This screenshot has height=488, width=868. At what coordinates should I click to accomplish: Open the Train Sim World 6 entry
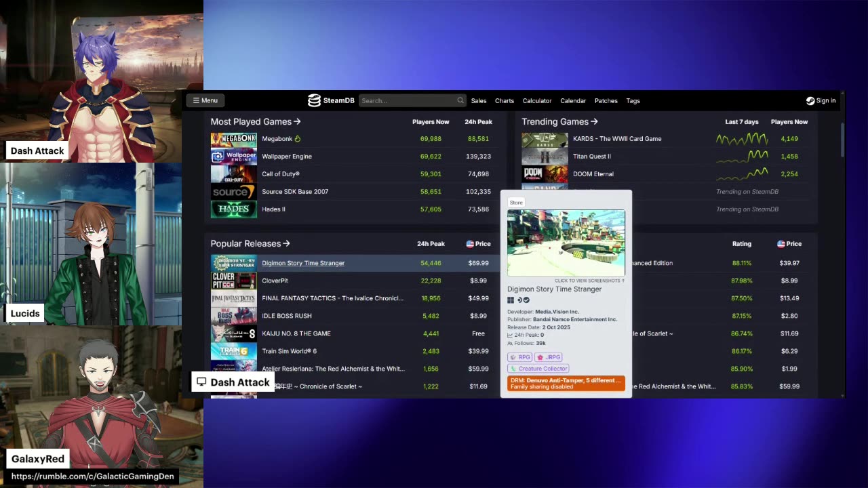click(290, 351)
